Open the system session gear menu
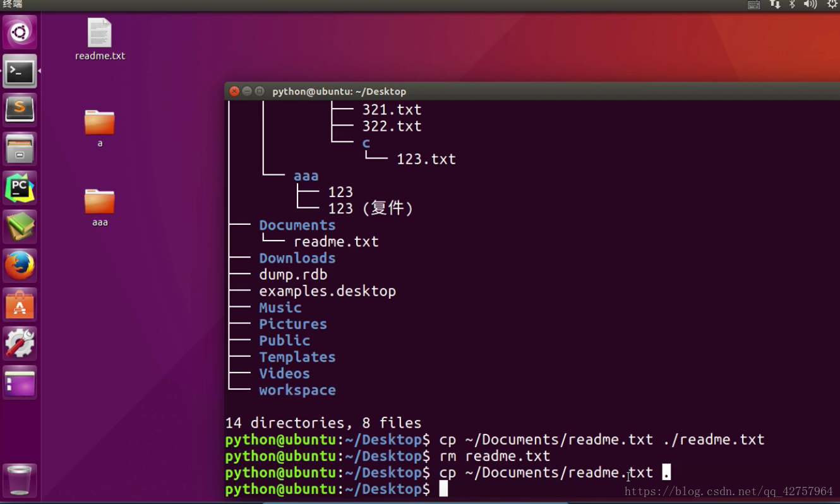The image size is (840, 504). (832, 4)
